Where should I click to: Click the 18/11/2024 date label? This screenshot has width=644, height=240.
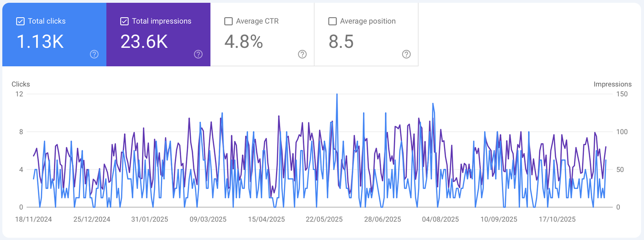coord(33,219)
